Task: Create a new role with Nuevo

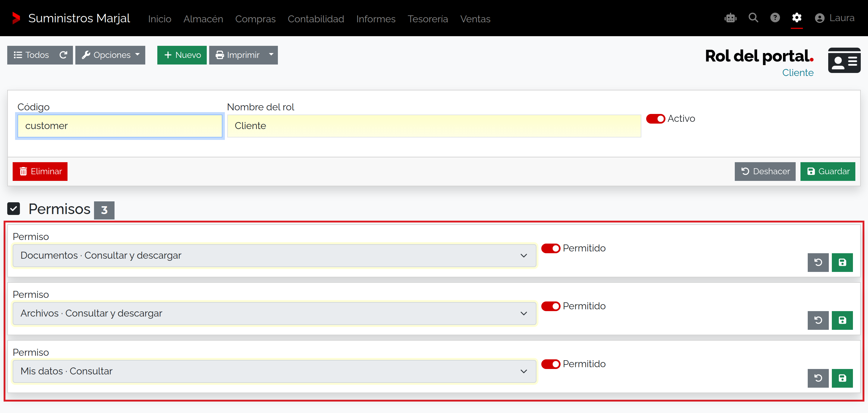Action: tap(182, 55)
